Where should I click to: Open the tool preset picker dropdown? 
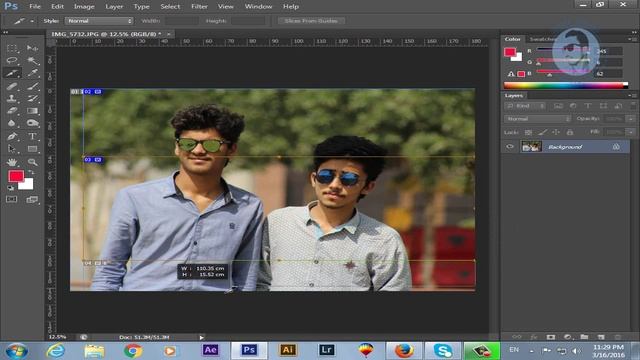[32, 21]
